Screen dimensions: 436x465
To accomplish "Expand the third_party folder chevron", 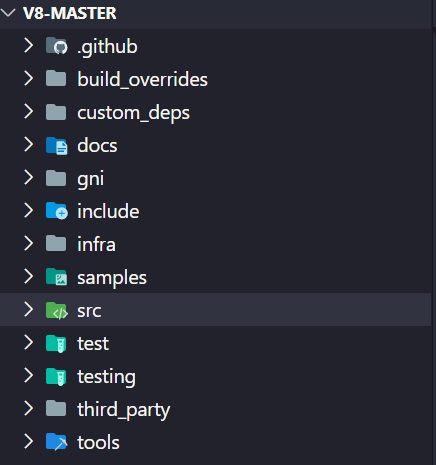I will pos(29,409).
